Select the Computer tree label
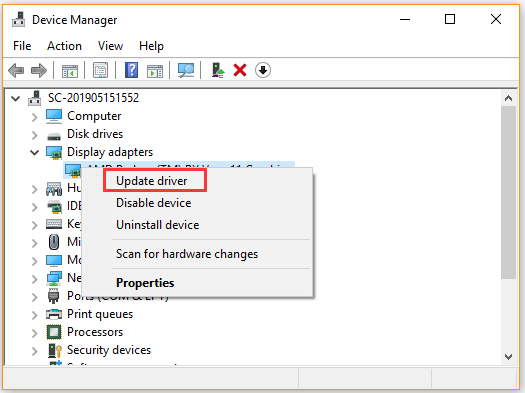Screen dimensions: 525x393 pos(94,116)
